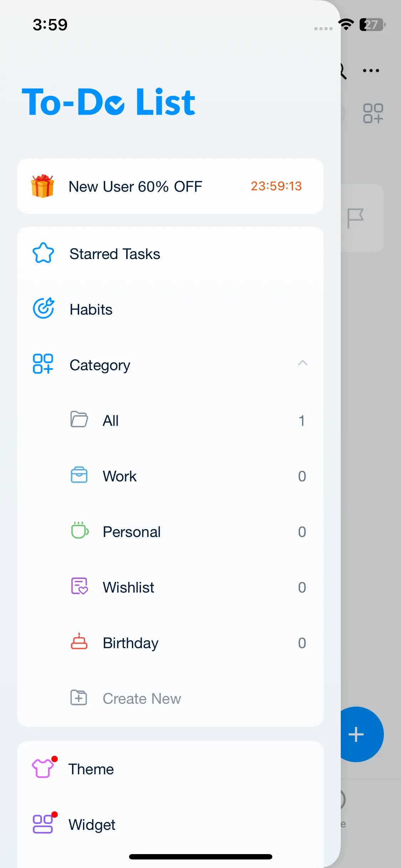This screenshot has width=401, height=868.
Task: Choose the Birthday category
Action: [x=130, y=643]
